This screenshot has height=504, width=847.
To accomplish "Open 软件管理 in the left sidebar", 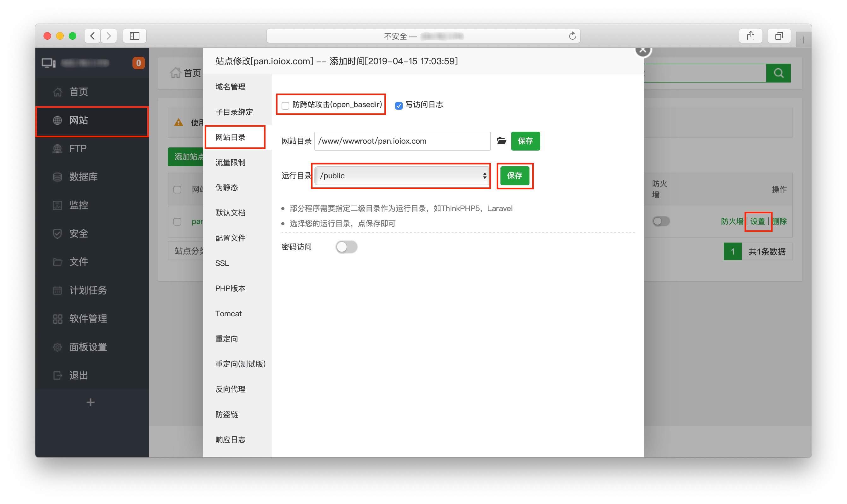I will point(88,318).
